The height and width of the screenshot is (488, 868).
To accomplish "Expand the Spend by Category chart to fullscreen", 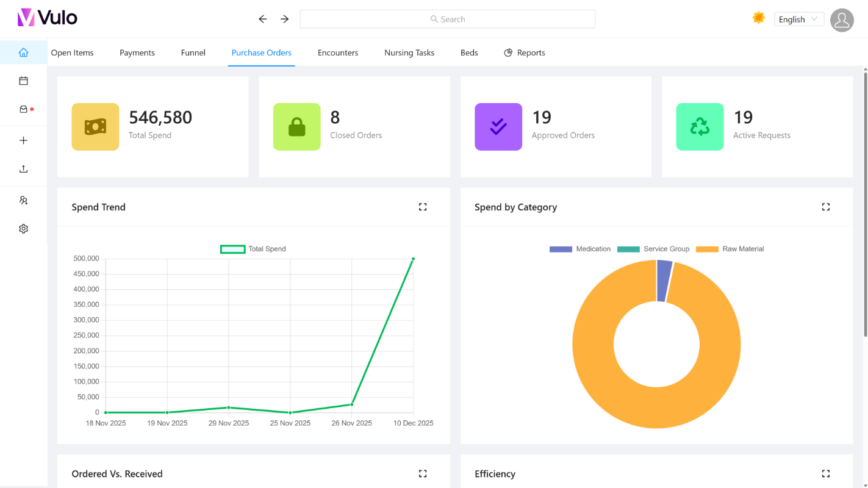I will [x=826, y=207].
